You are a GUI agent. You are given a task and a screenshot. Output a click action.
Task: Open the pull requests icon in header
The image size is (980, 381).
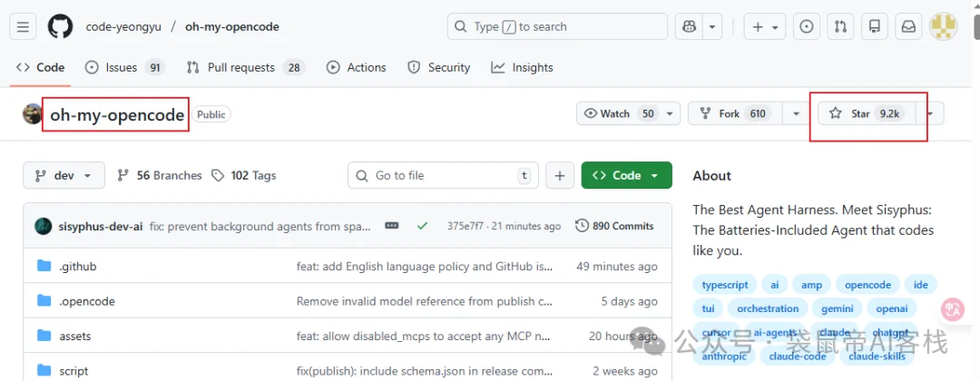[x=840, y=27]
